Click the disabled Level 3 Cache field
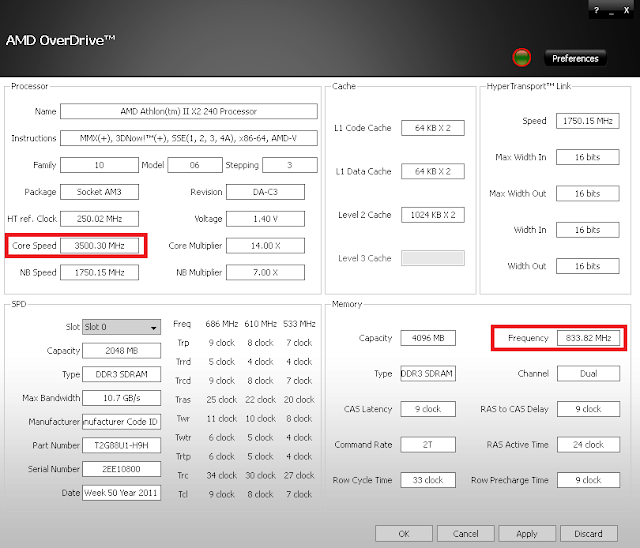This screenshot has height=548, width=640. coord(433,258)
